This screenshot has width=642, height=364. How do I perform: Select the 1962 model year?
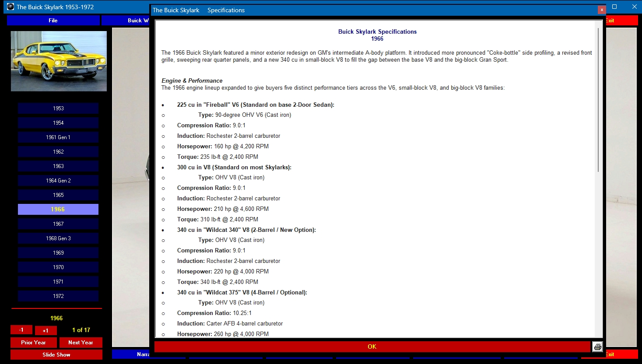click(x=58, y=152)
